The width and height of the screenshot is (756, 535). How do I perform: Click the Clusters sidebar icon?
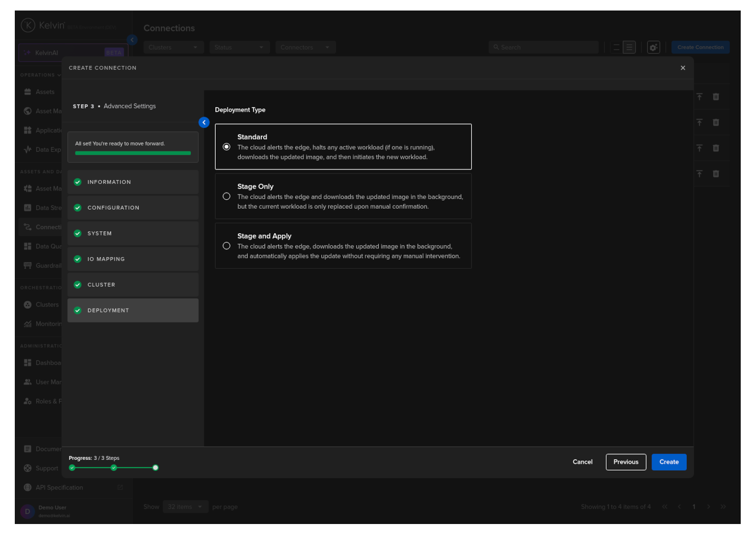click(x=28, y=305)
